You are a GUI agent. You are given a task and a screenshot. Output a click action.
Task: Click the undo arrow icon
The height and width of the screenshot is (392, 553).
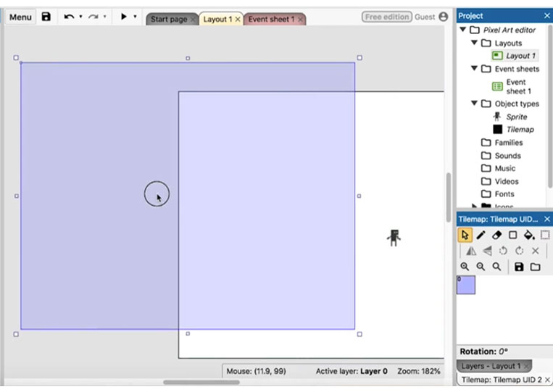tap(69, 17)
